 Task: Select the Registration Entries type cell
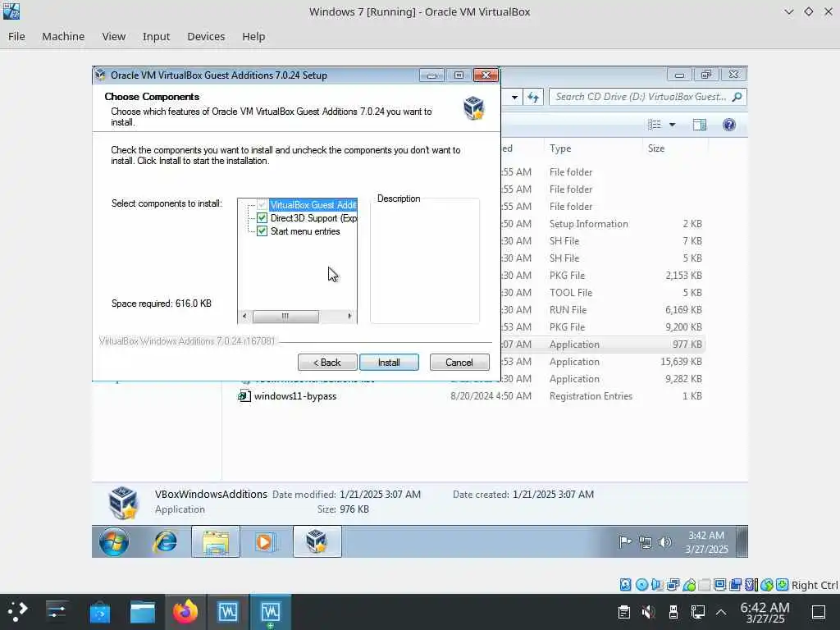pos(591,396)
